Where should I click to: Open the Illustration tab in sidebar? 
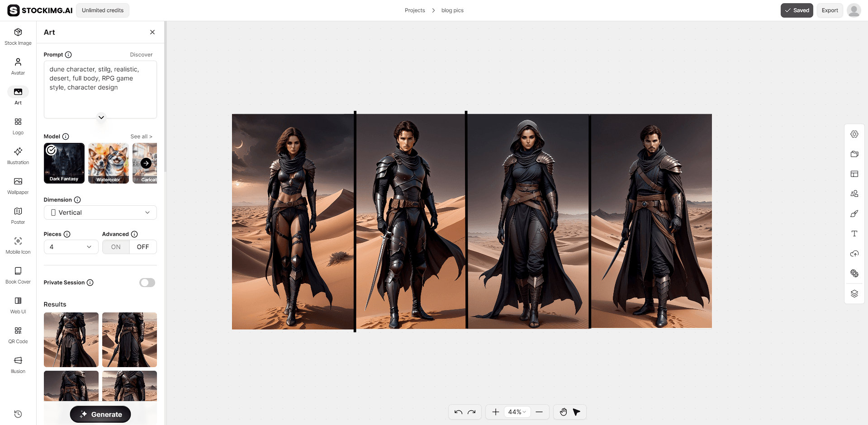click(x=18, y=156)
